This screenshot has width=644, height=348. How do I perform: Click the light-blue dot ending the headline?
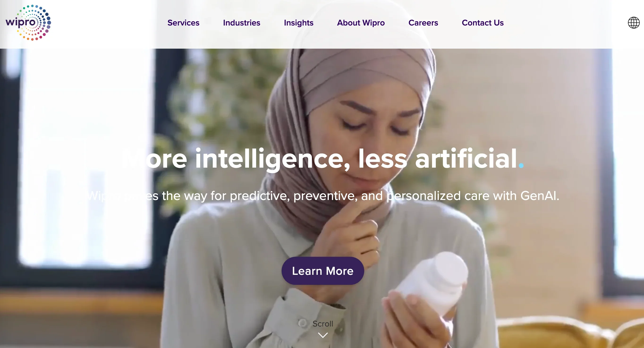pyautogui.click(x=521, y=165)
